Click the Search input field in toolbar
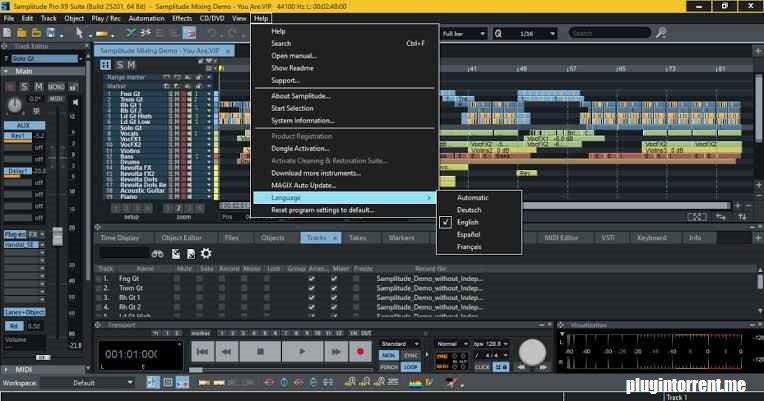The image size is (764, 401). pos(610,33)
